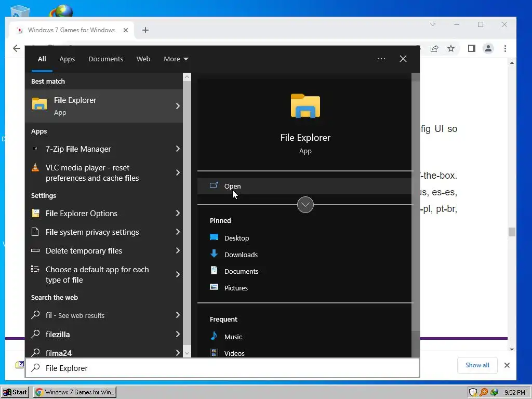This screenshot has height=399, width=532.
Task: Expand more actions circular chevron
Action: pos(305,205)
